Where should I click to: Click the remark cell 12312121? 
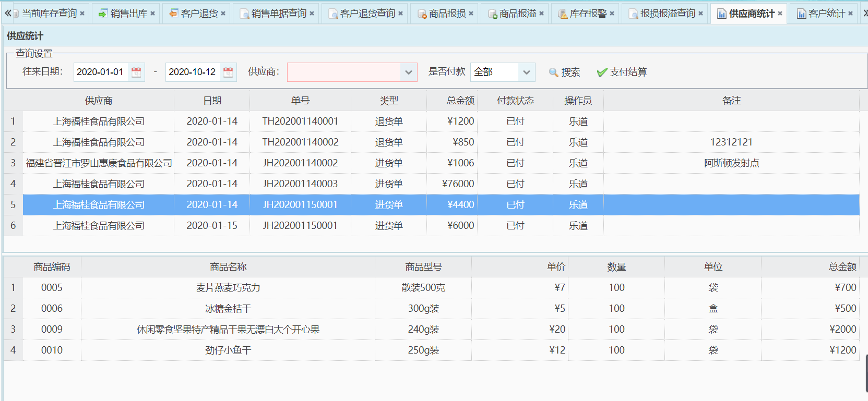(731, 142)
